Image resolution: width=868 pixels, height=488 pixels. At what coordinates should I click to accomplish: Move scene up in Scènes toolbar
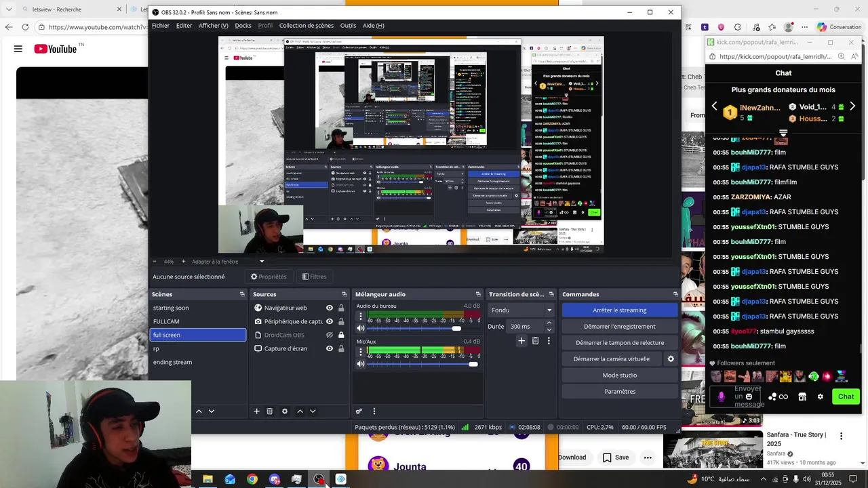click(x=199, y=411)
